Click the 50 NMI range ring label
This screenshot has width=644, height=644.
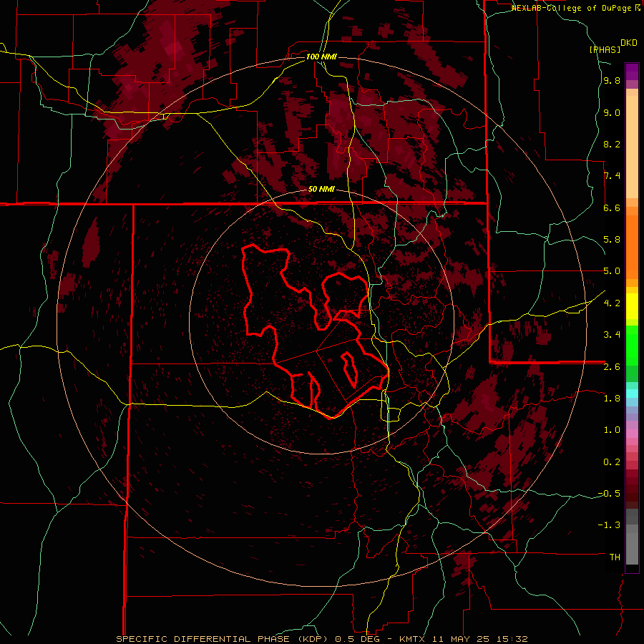click(x=321, y=190)
